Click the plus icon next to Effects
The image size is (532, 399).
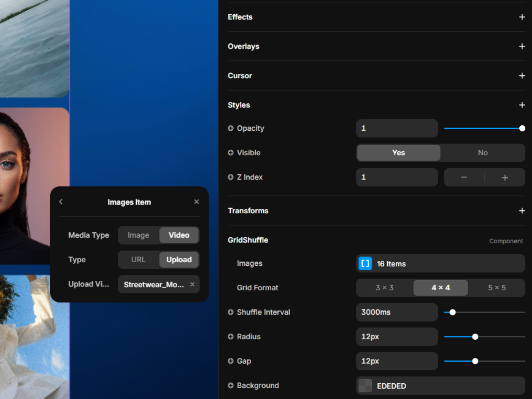click(x=522, y=17)
